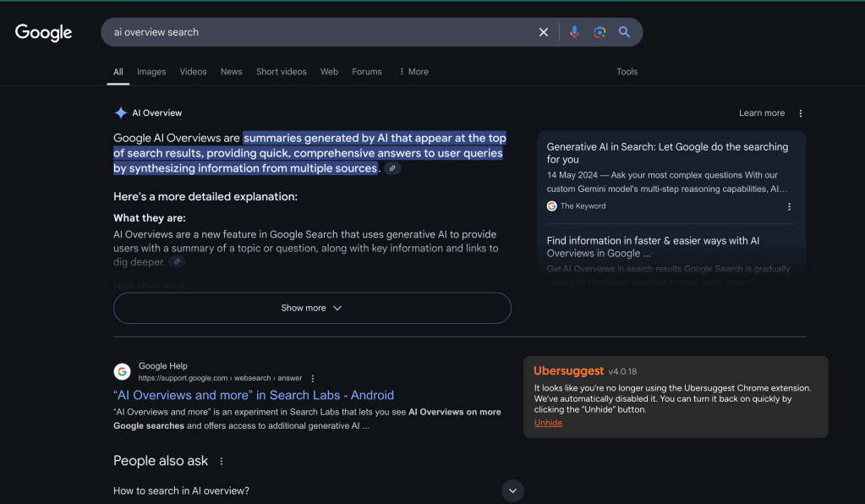Image resolution: width=865 pixels, height=504 pixels.
Task: Click the magnifying glass search button
Action: [x=625, y=32]
